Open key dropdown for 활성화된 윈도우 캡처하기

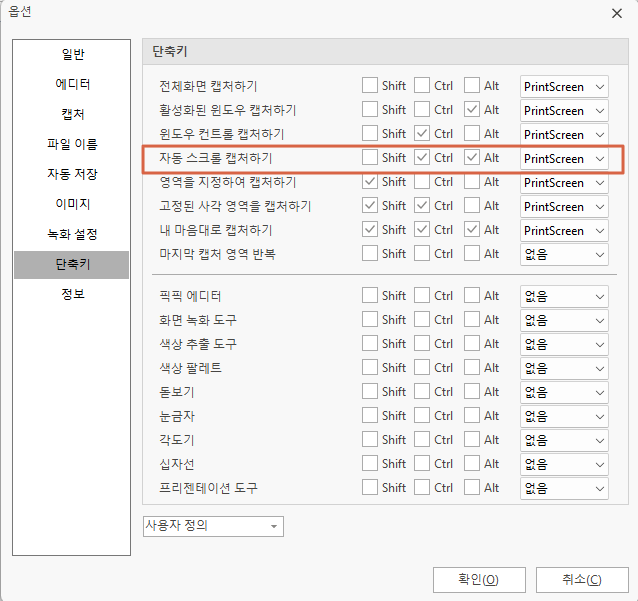[564, 111]
